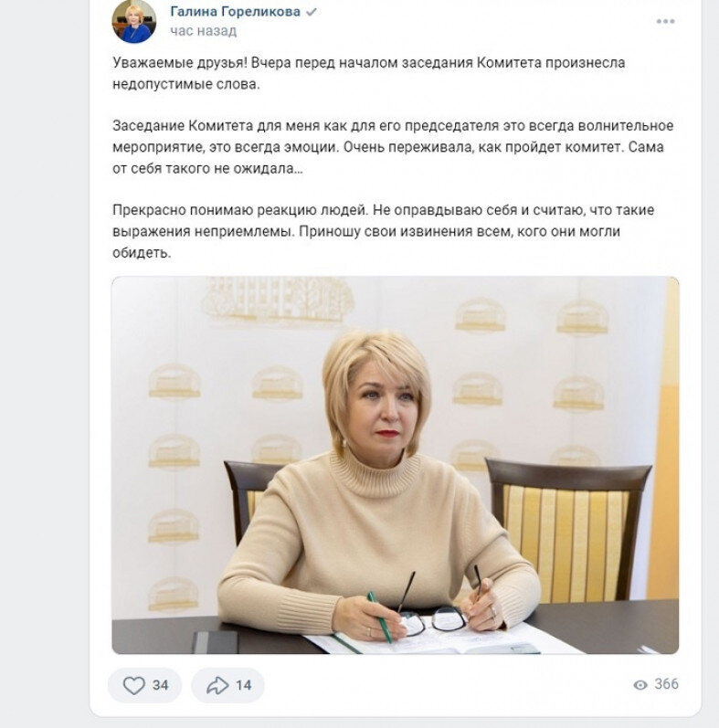This screenshot has width=719, height=728.
Task: Click the paragraph starting 'Заседание Комитета'
Action: (393, 147)
